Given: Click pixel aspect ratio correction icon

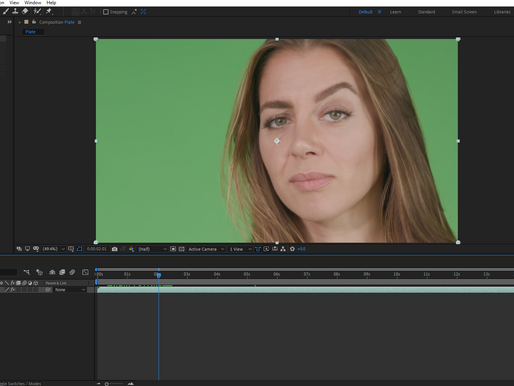Looking at the screenshot, I should point(258,249).
